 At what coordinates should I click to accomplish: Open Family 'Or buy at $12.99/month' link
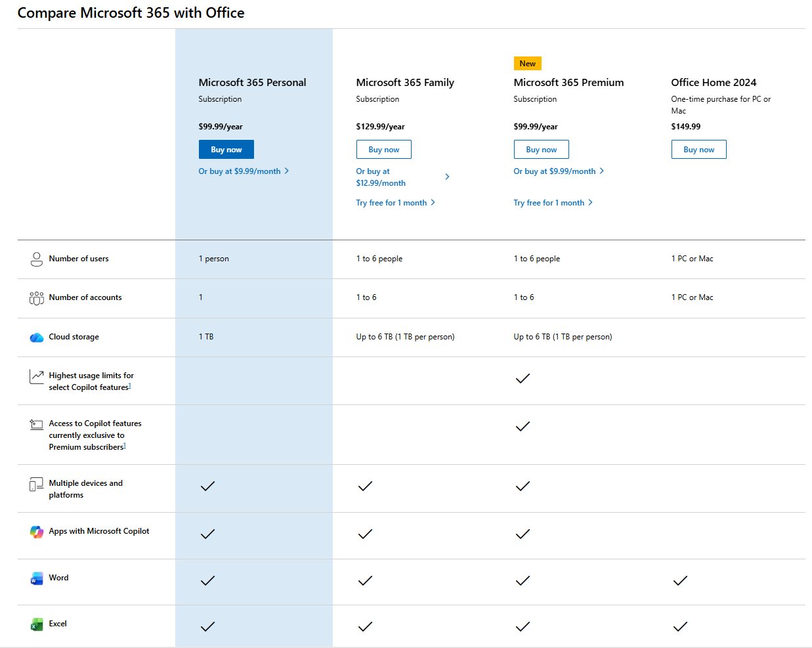(402, 177)
